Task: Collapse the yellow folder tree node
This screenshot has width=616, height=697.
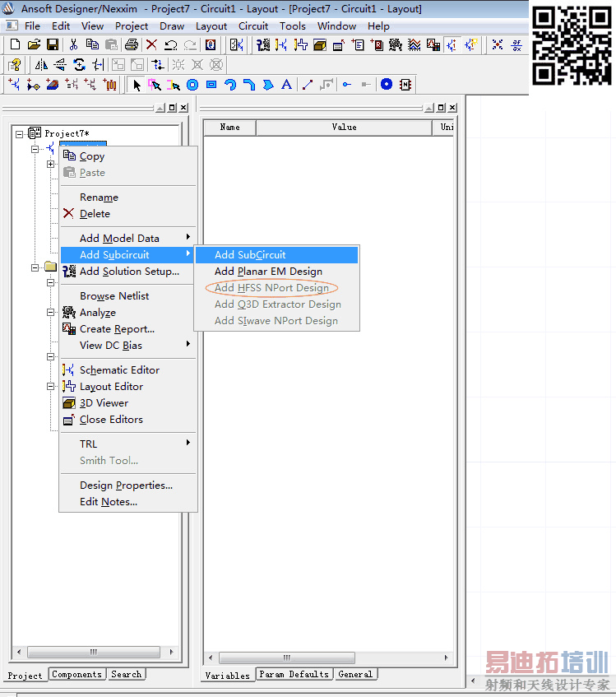Action: [x=35, y=267]
